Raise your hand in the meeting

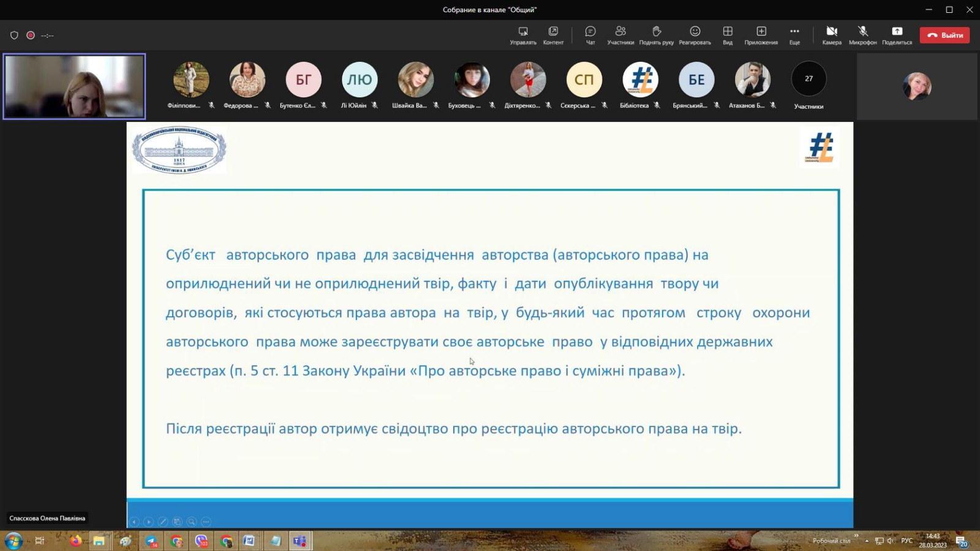[656, 35]
